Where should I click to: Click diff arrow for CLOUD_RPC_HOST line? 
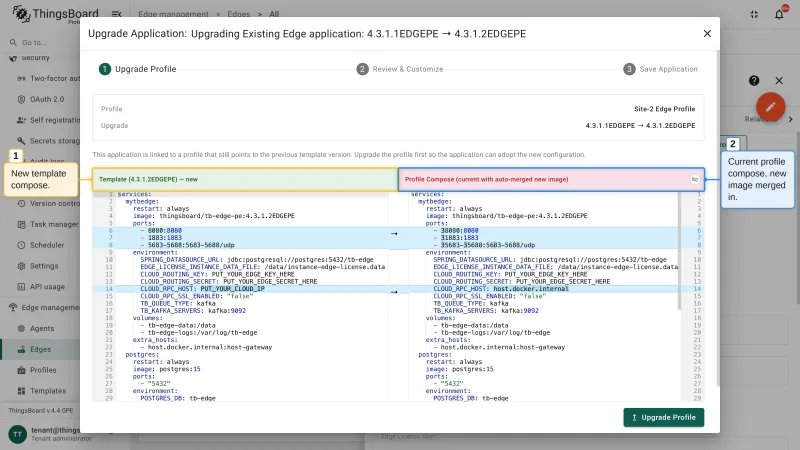pyautogui.click(x=394, y=292)
